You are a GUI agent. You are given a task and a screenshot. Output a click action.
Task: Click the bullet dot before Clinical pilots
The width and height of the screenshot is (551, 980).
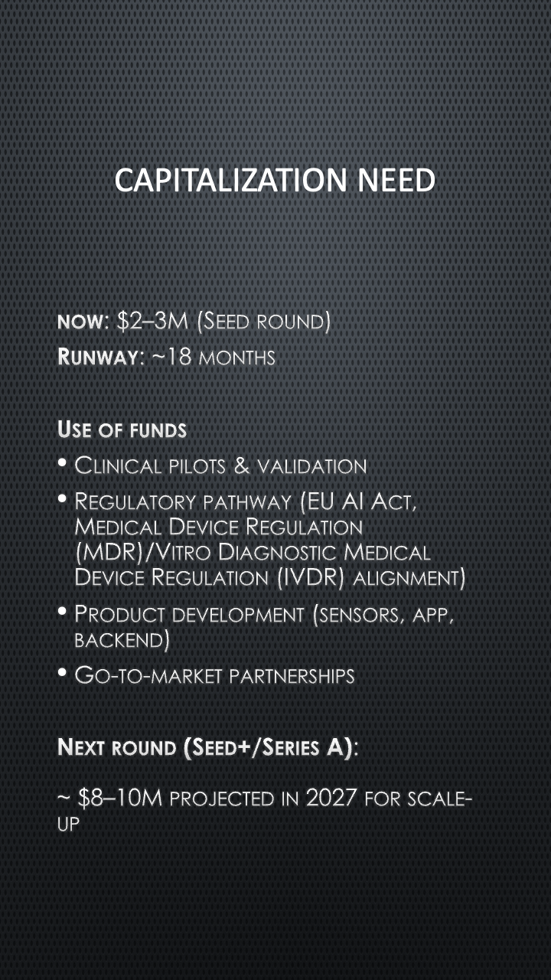63,464
